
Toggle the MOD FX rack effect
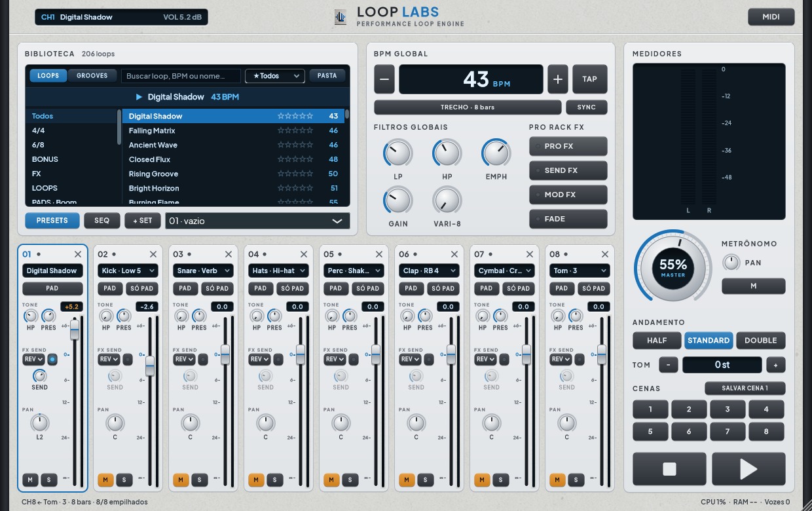pyautogui.click(x=568, y=195)
